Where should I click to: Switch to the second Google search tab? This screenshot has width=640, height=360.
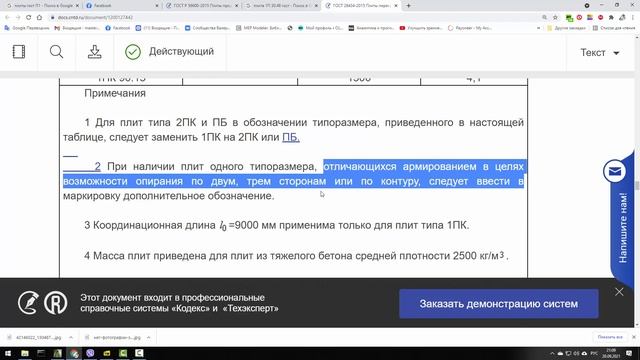(281, 6)
